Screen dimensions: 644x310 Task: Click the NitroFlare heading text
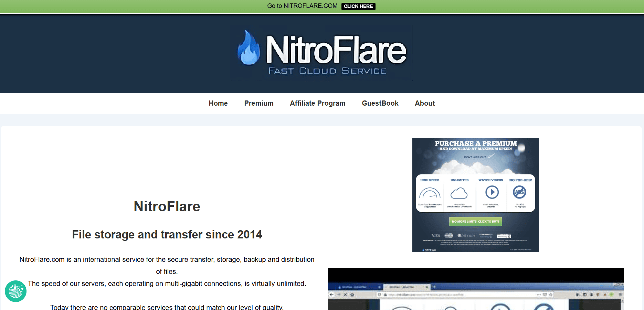167,206
